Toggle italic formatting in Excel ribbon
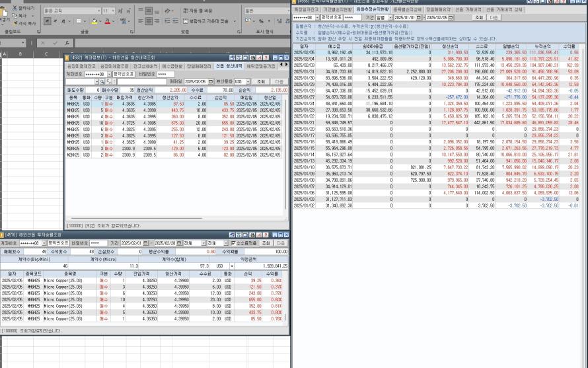588x368 pixels. 55,21
